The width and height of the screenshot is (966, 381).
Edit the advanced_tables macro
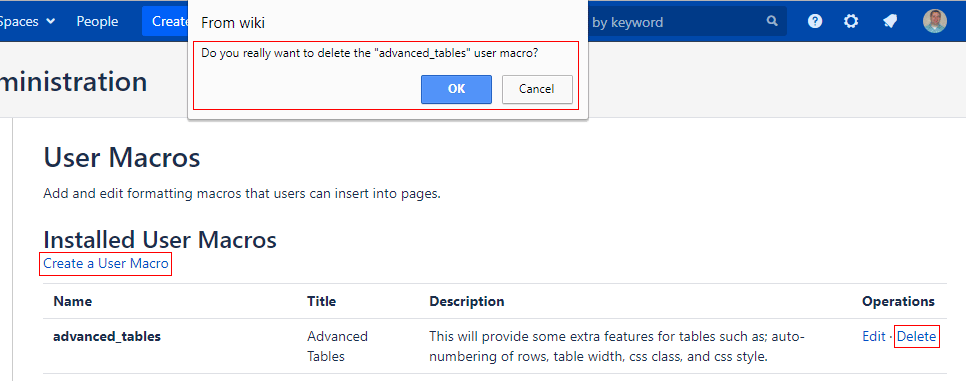[x=874, y=337]
